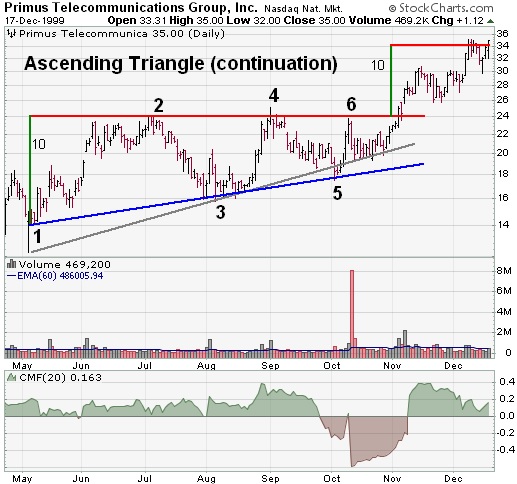Click the green up-arrow beside Chg +1.12
Screen dimensions: 517x484
pyautogui.click(x=490, y=21)
